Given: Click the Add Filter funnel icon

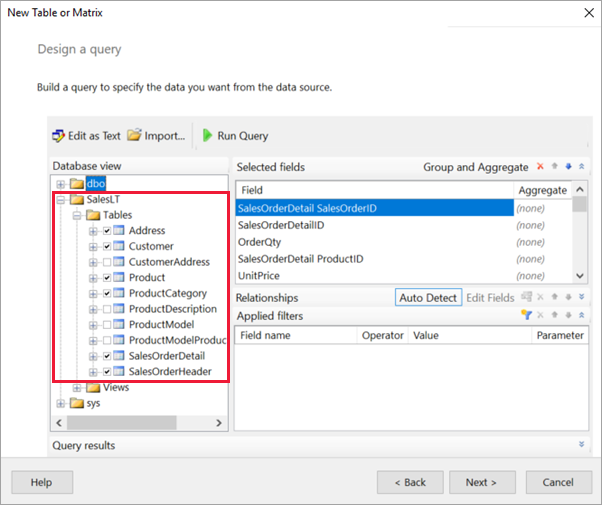Looking at the screenshot, I should pyautogui.click(x=525, y=315).
